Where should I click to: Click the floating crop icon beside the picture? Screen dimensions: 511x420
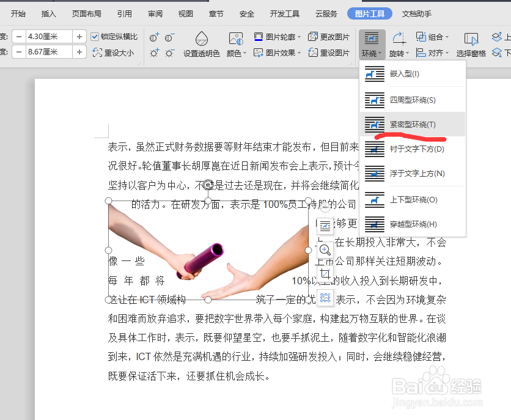325,274
